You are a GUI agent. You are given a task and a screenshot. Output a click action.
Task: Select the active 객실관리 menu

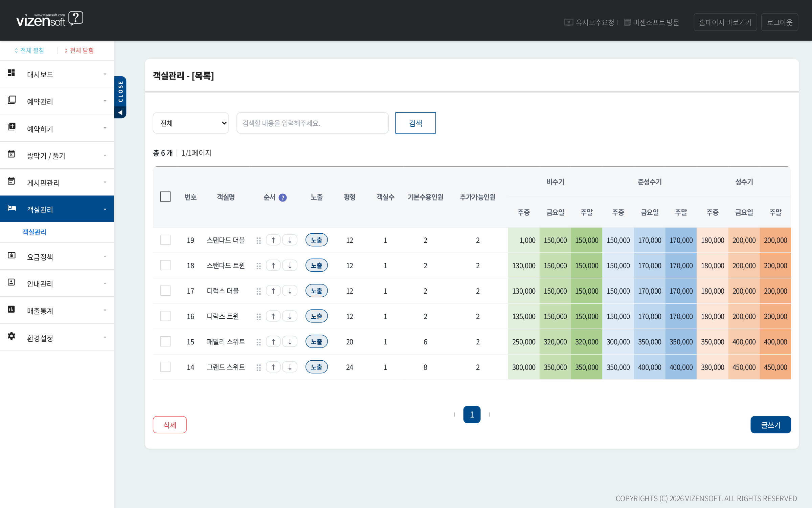(57, 209)
